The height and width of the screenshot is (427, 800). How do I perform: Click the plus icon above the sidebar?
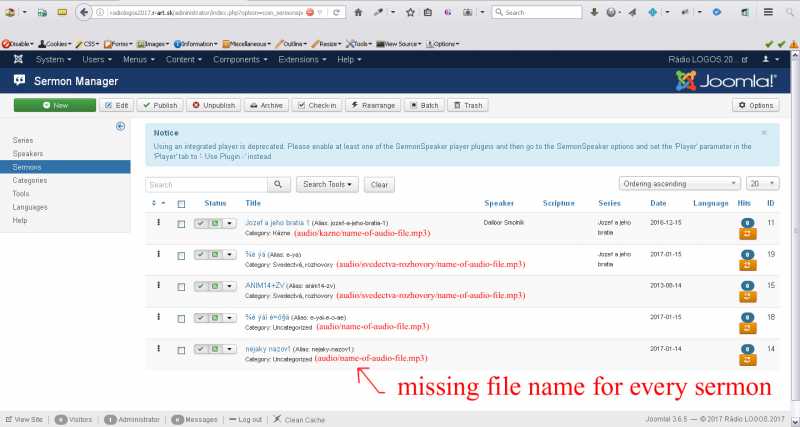(120, 126)
